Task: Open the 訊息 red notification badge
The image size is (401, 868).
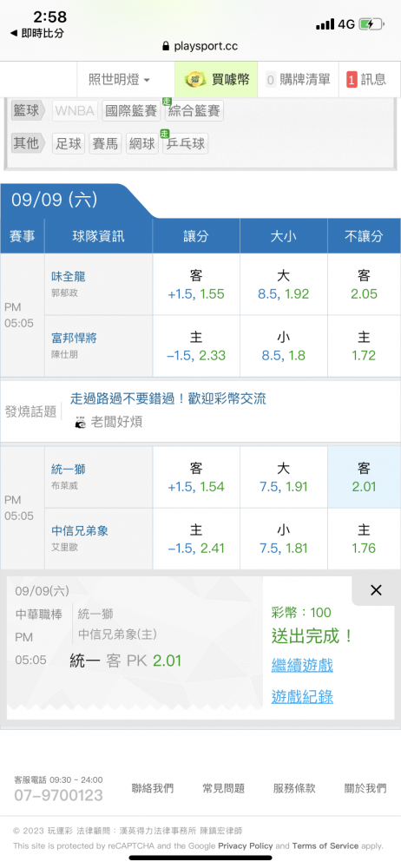Action: tap(352, 80)
